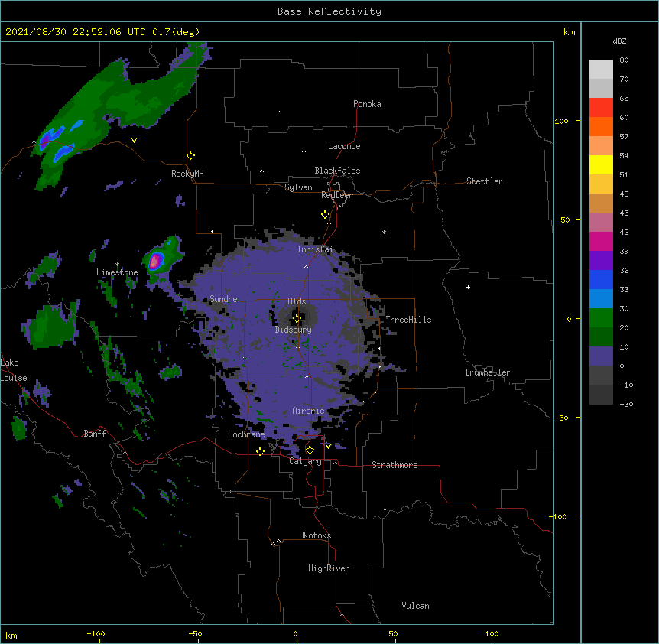The image size is (659, 644).
Task: Click the white caret marker west of Ponoka
Action: 280,112
